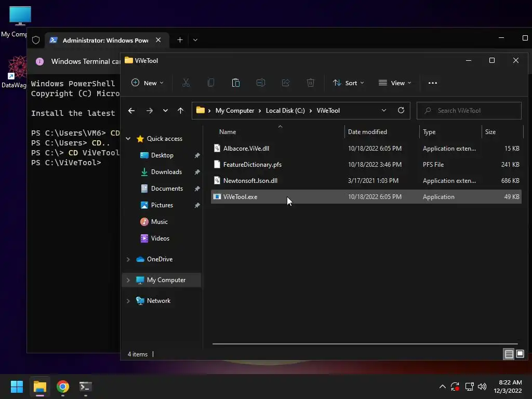
Task: Open the Terminal new-tab dropdown arrow
Action: [x=195, y=40]
